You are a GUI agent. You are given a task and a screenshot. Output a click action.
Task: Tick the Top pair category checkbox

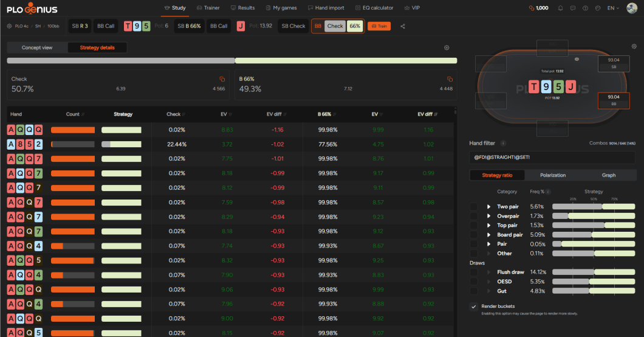(x=473, y=225)
